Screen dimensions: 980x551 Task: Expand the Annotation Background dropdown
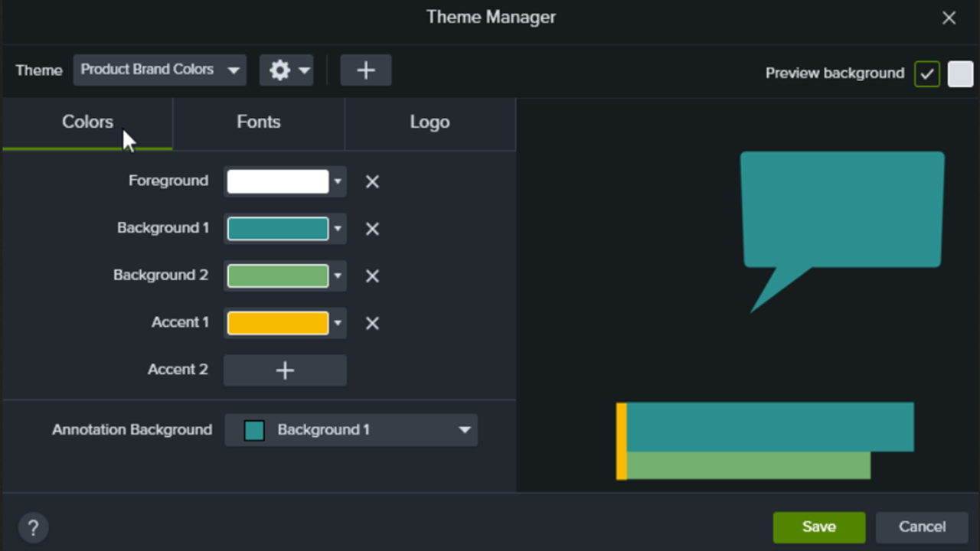click(464, 430)
